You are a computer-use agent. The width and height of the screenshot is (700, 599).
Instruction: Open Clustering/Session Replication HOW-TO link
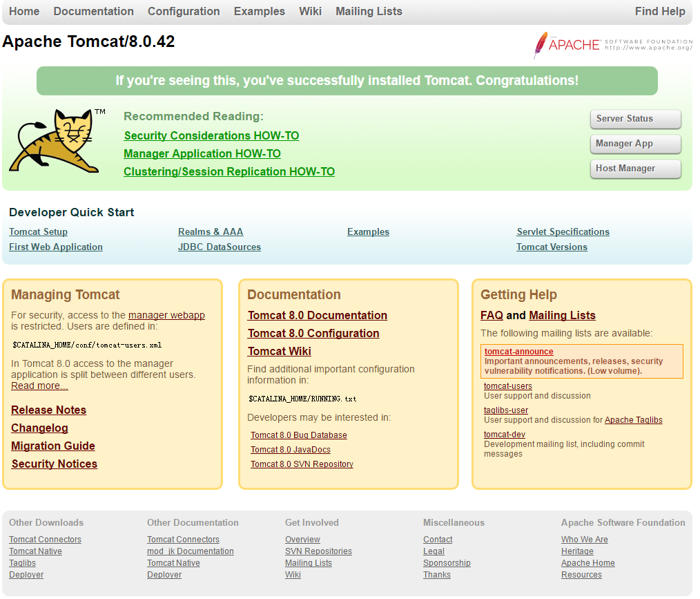(229, 171)
